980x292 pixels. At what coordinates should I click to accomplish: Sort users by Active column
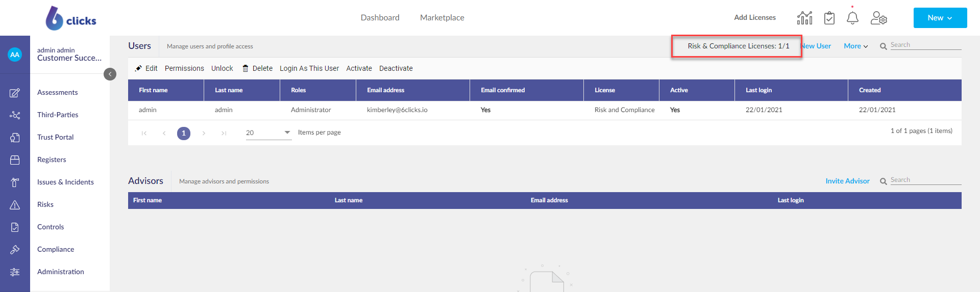pos(697,90)
